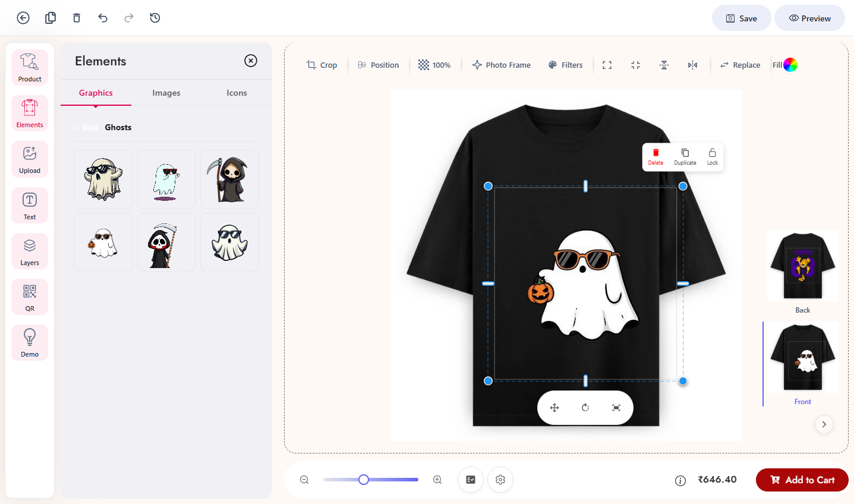854x504 pixels.
Task: Delete the selected ghost element
Action: 656,157
